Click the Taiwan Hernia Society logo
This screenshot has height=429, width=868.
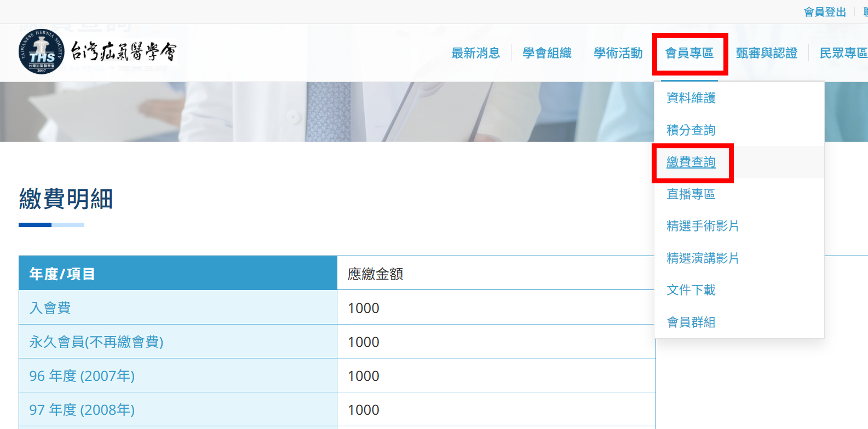point(97,52)
